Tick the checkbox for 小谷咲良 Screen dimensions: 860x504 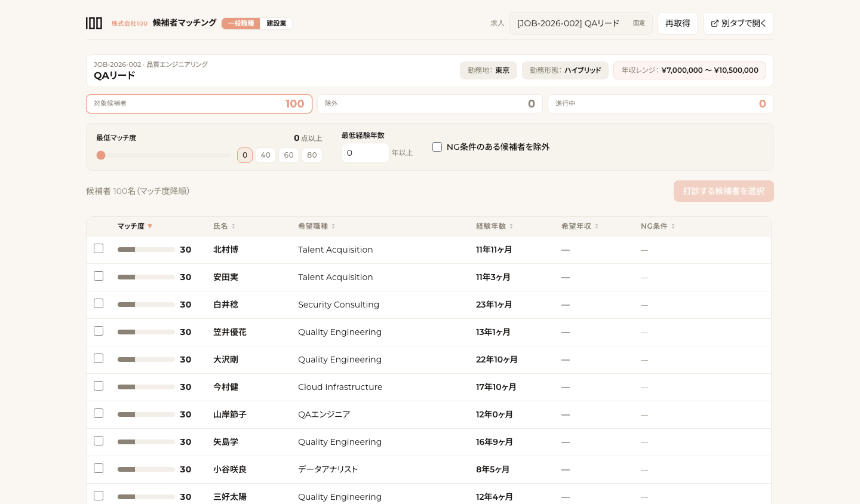click(x=99, y=468)
